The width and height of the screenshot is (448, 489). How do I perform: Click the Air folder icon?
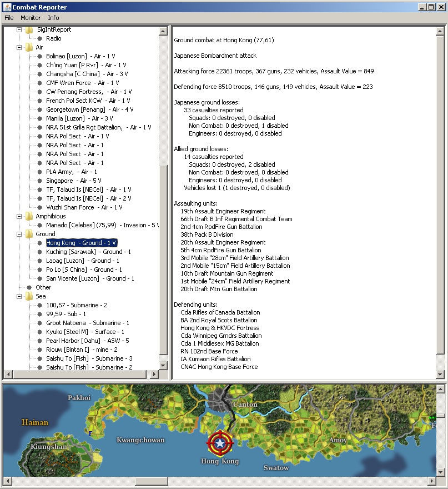29,47
